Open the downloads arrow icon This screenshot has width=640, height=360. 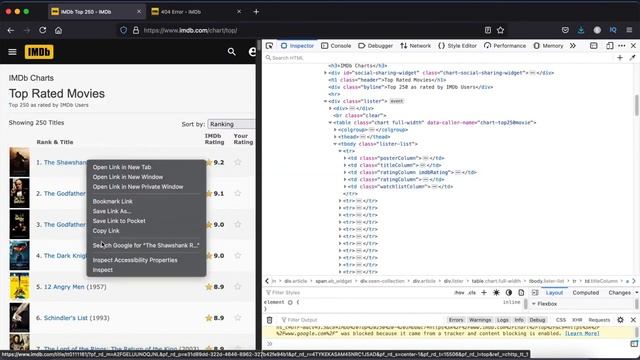tap(581, 30)
